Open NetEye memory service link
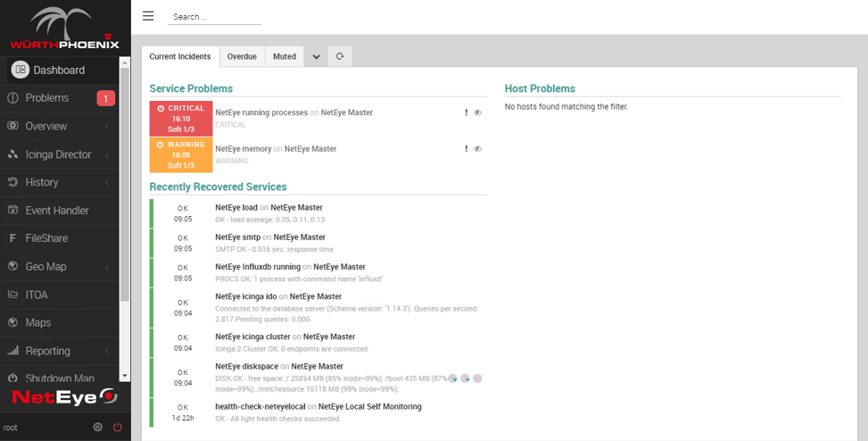The width and height of the screenshot is (868, 441). pyautogui.click(x=244, y=148)
